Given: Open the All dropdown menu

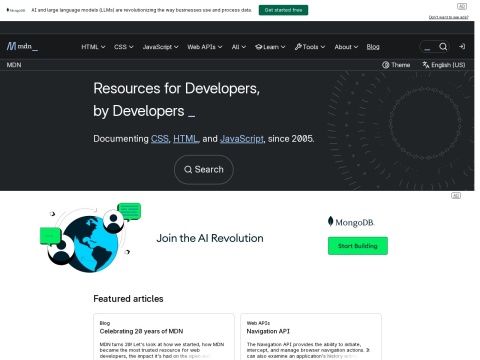Looking at the screenshot, I should [239, 47].
